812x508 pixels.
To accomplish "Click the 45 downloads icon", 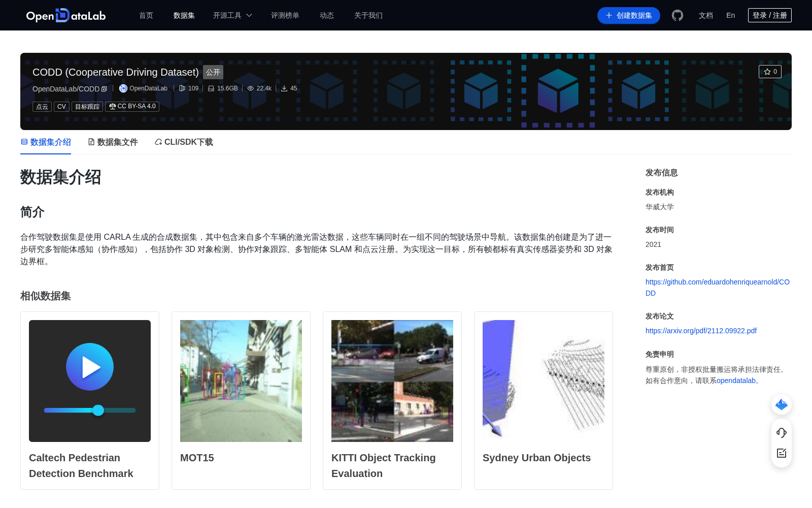I will [284, 88].
